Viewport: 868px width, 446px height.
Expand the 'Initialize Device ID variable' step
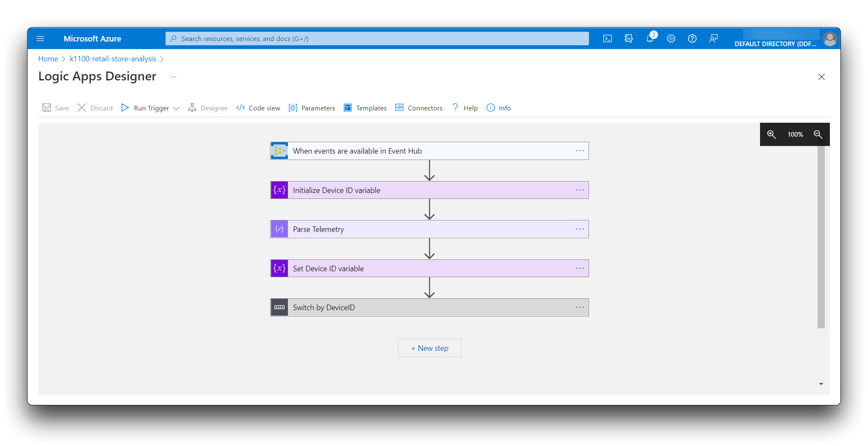click(429, 190)
